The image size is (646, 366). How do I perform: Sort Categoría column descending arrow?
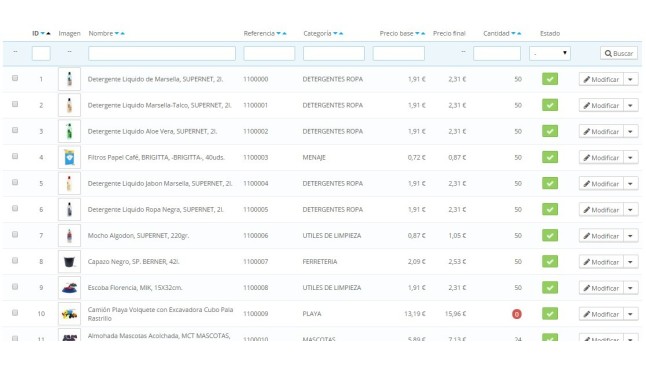(335, 33)
